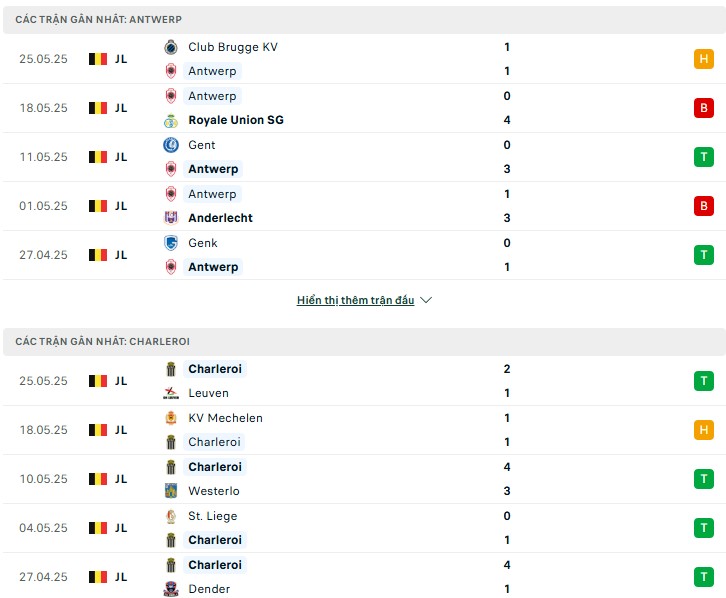
Task: Click the Genk team crest icon
Action: tap(171, 243)
